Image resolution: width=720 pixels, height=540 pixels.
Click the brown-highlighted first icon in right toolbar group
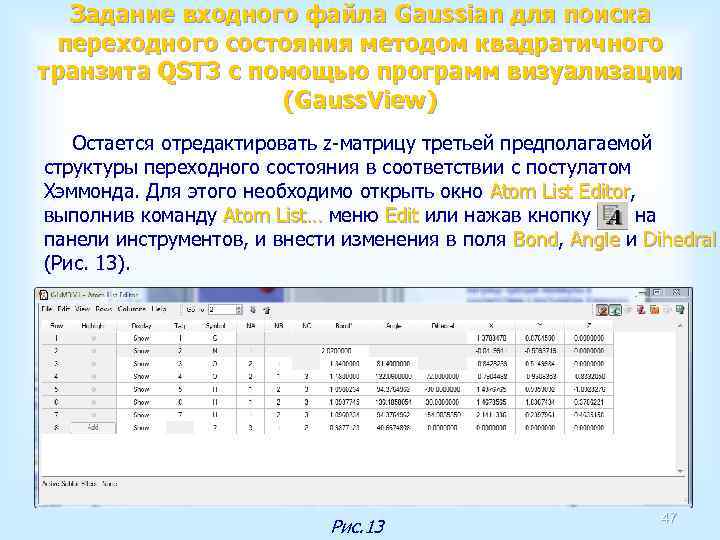602,310
